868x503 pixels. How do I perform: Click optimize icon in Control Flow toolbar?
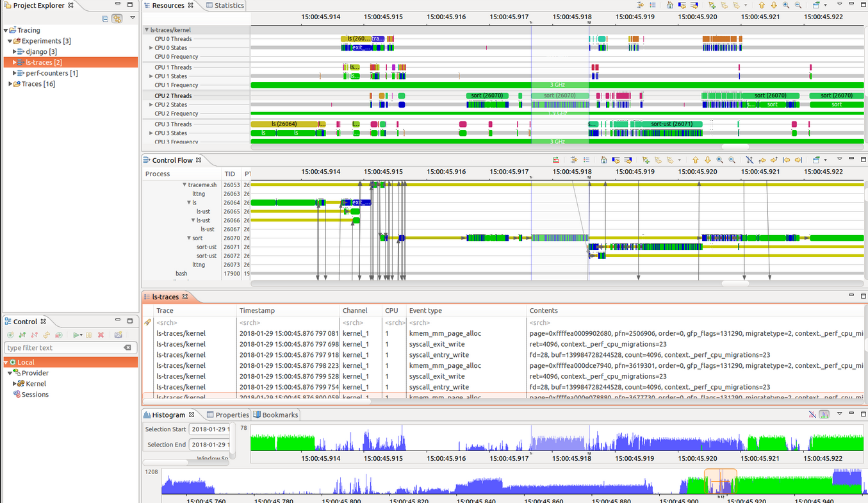pos(556,160)
